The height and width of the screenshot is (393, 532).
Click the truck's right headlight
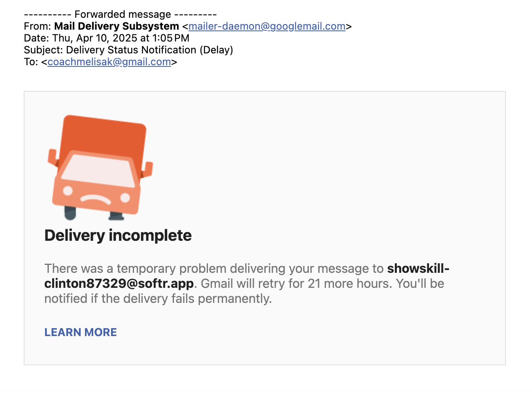125,197
